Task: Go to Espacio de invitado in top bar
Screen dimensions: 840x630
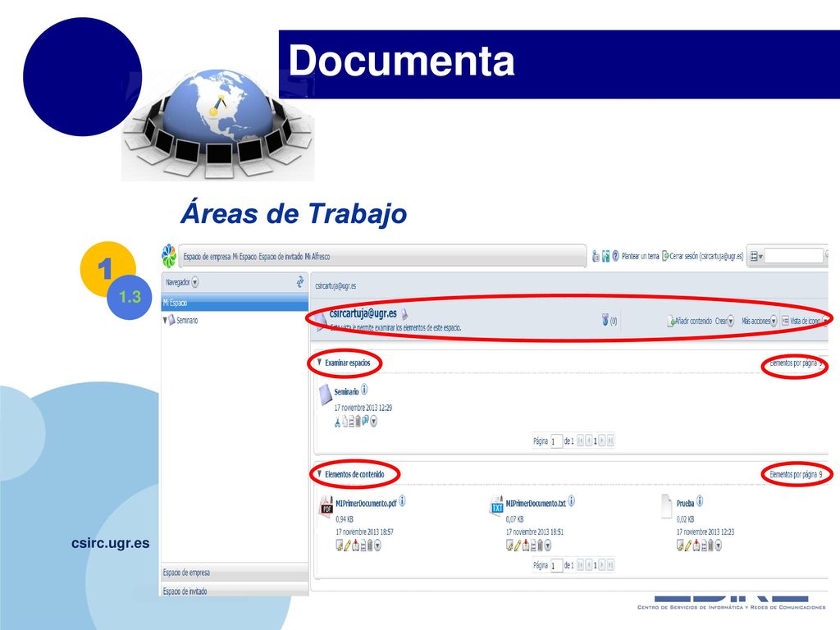Action: [281, 257]
